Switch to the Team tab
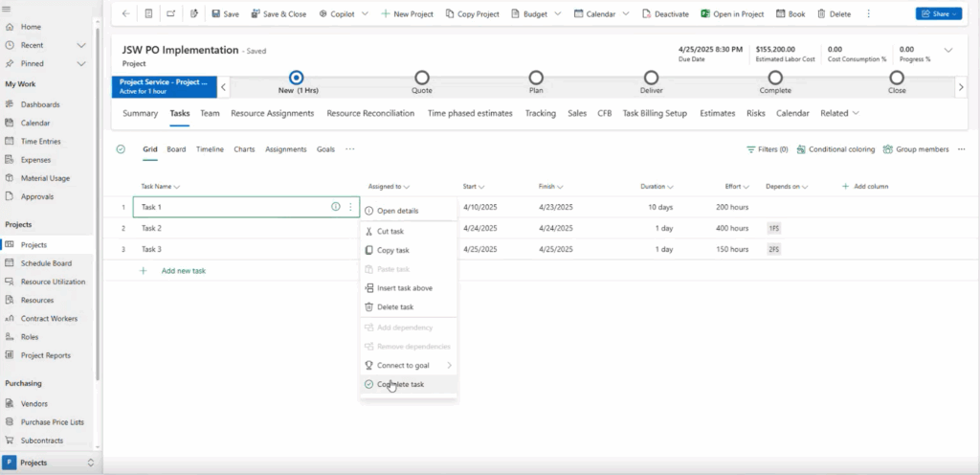The image size is (980, 475). (x=210, y=113)
